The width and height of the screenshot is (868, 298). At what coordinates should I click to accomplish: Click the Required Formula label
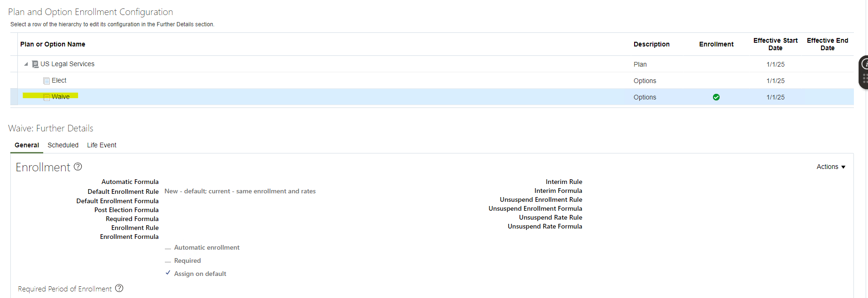pos(132,219)
